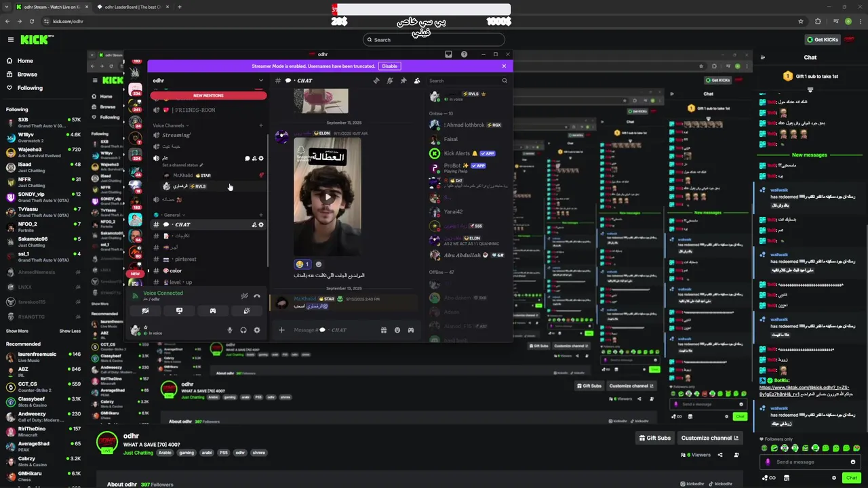Toggle the 😂 reaction on the video

(302, 264)
